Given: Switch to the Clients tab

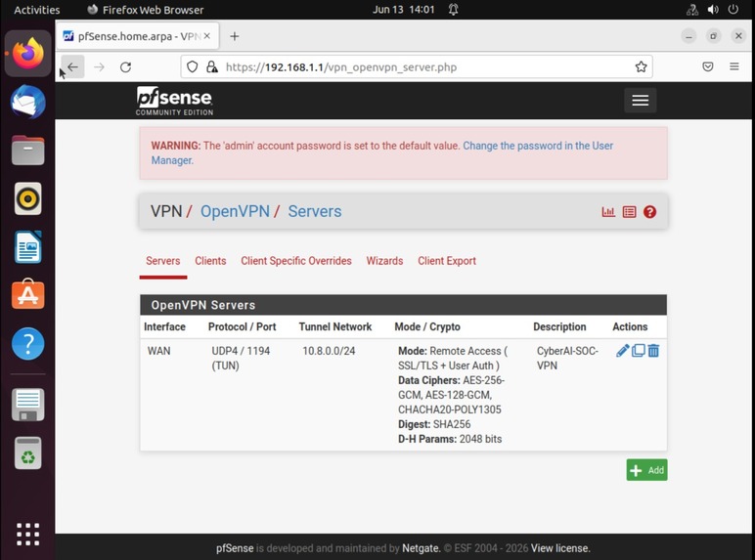Looking at the screenshot, I should pos(210,261).
